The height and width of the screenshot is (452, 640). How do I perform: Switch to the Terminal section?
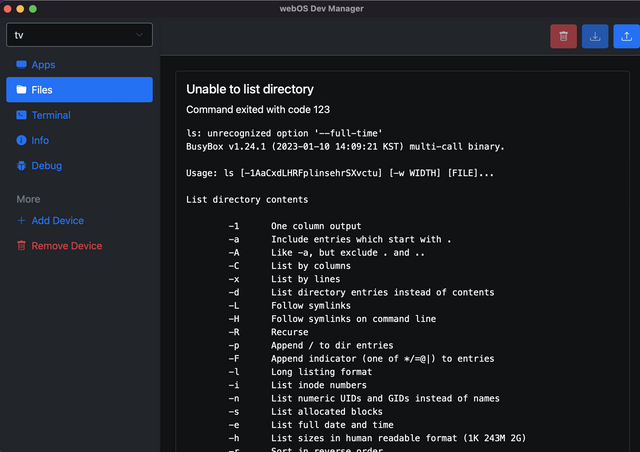[51, 115]
